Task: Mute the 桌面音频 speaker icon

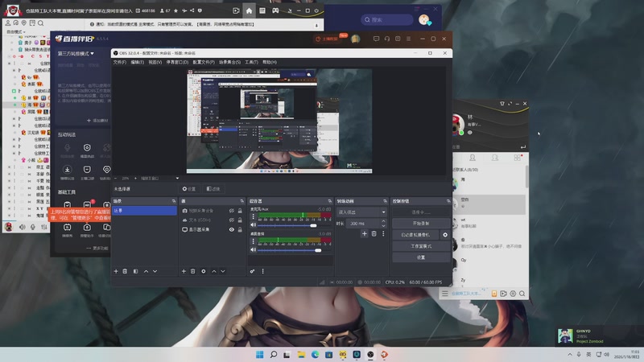Action: (x=253, y=249)
